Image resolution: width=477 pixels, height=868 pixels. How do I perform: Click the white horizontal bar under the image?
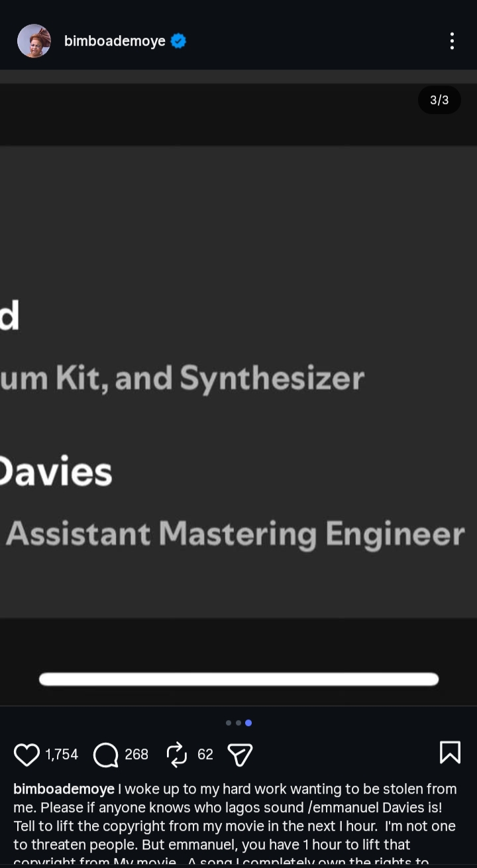[238, 679]
